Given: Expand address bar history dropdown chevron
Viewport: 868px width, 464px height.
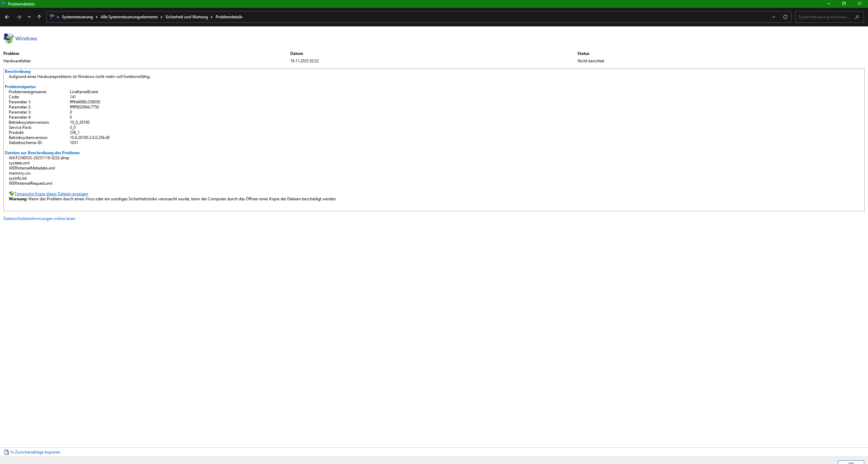Looking at the screenshot, I should (x=774, y=17).
